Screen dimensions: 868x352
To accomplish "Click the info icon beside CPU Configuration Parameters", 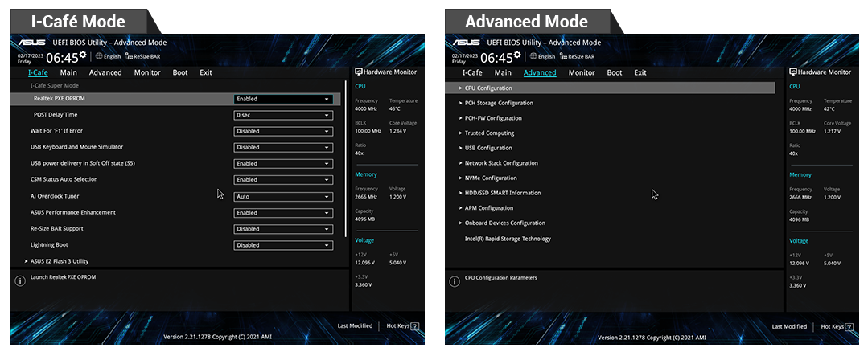I will (455, 282).
